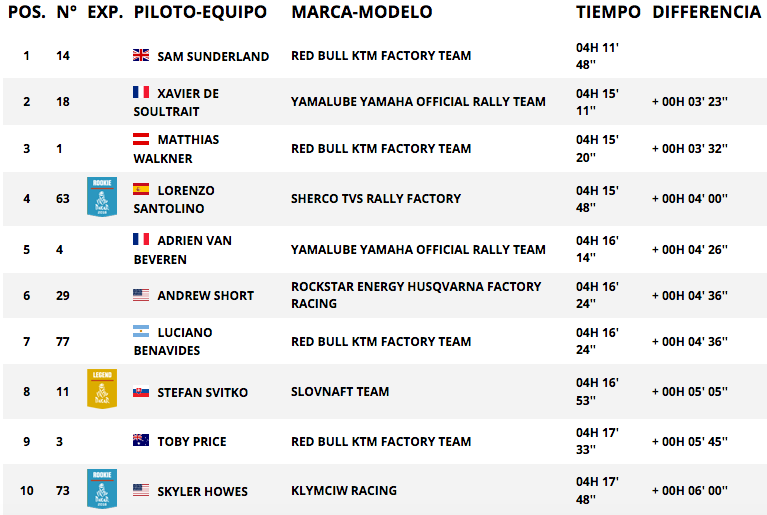The height and width of the screenshot is (515, 767).
Task: Click Klymciw Racing team entry
Action: click(x=344, y=491)
